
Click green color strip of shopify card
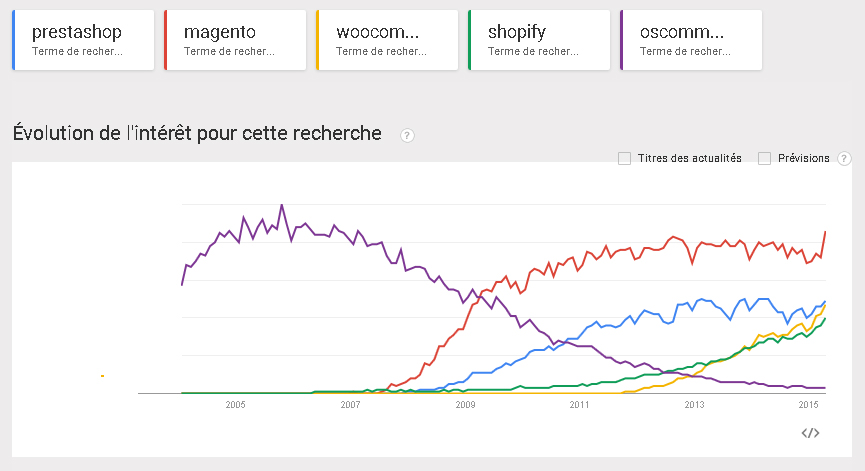click(470, 40)
